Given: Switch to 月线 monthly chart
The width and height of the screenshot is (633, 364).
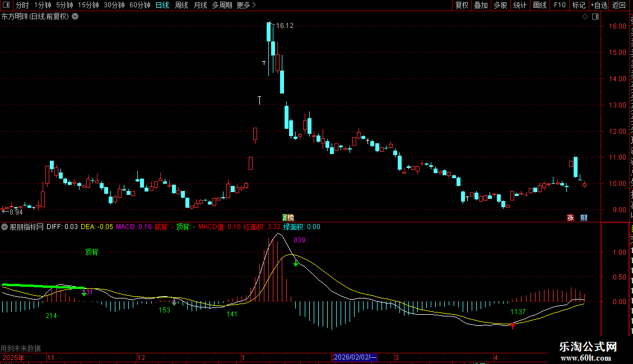Looking at the screenshot, I should [x=200, y=5].
